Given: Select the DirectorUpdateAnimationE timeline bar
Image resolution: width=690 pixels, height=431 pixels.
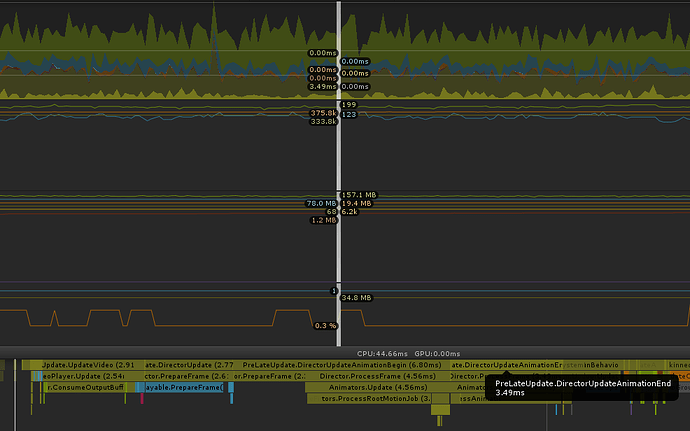Looking at the screenshot, I should click(x=506, y=365).
